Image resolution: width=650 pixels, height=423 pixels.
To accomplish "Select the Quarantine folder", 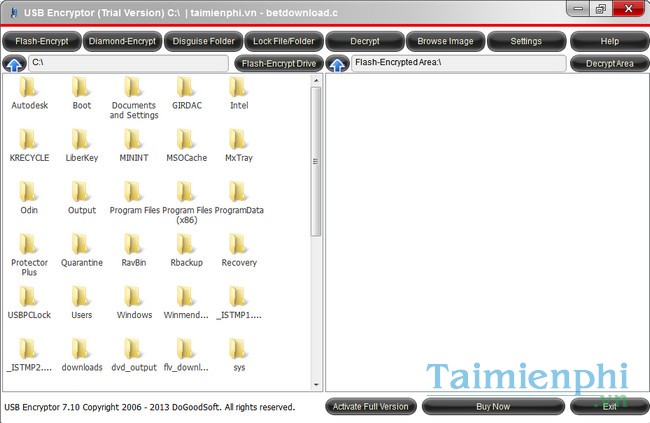I will (x=81, y=250).
